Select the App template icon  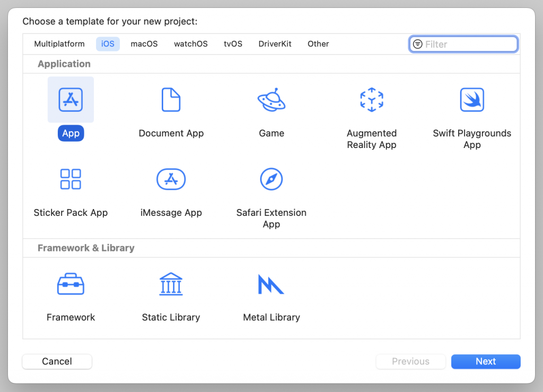pyautogui.click(x=71, y=100)
